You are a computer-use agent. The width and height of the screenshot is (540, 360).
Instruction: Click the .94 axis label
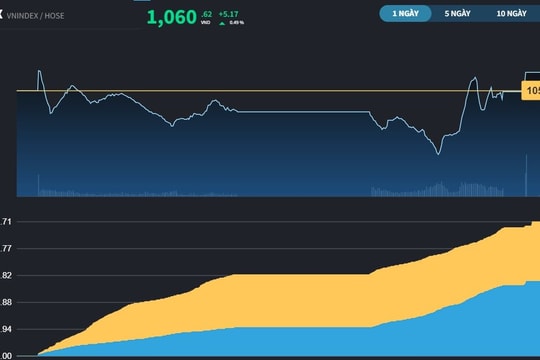[6, 329]
